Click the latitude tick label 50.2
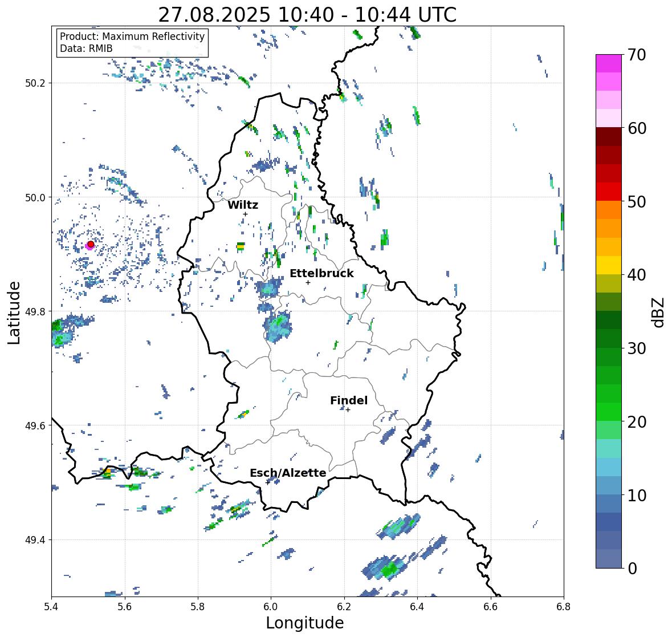The width and height of the screenshot is (672, 637). tap(35, 83)
